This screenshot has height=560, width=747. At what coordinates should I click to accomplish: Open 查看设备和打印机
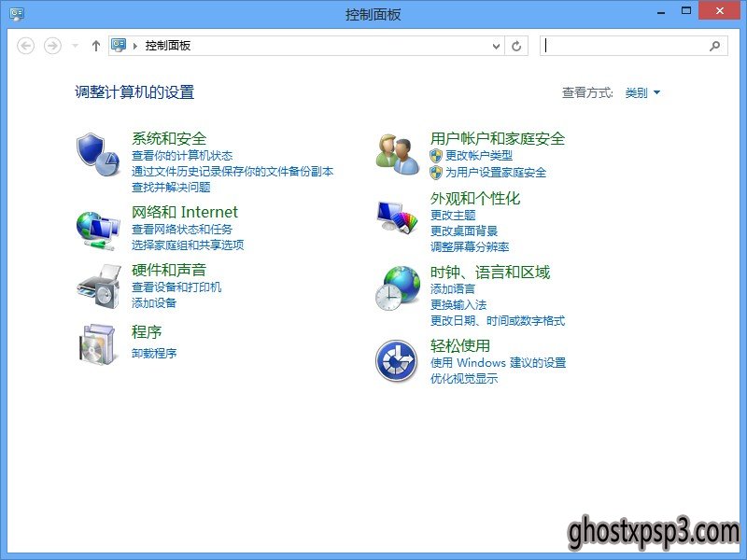point(176,287)
